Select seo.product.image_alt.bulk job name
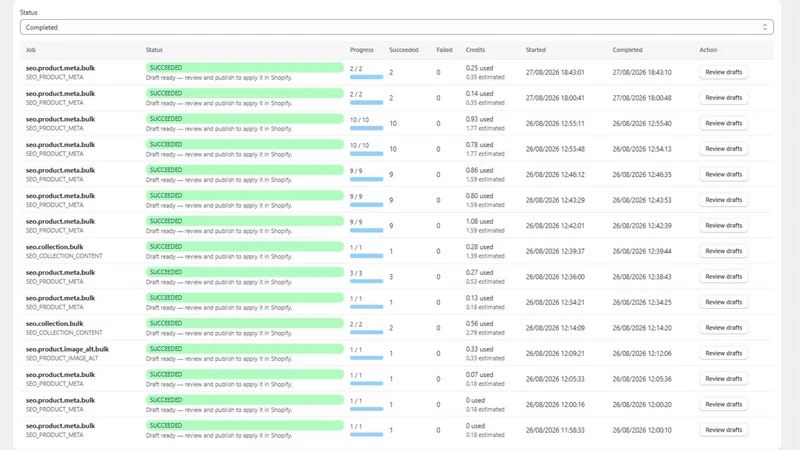Viewport: 800px width, 450px height. (x=67, y=349)
